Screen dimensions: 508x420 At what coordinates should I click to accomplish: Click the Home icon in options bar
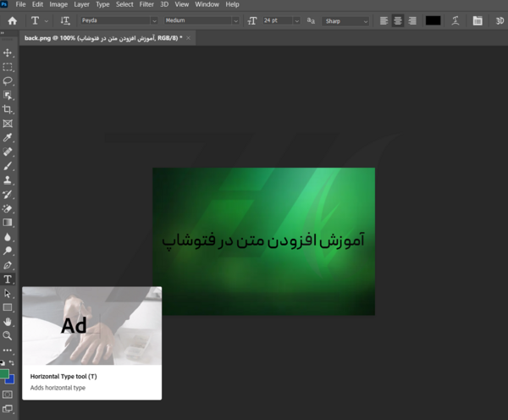tap(13, 20)
